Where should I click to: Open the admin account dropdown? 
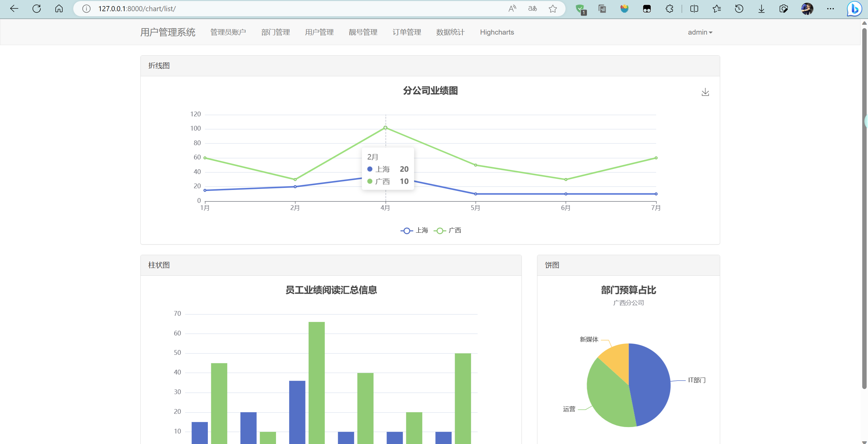[x=700, y=32]
